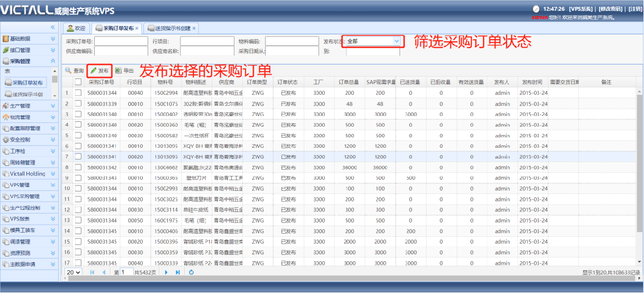
Task: Click the 发布 publish pencil icon
Action: click(x=94, y=70)
